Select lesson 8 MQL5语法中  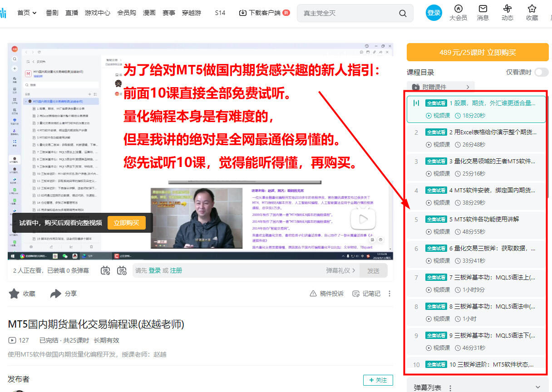(476, 313)
